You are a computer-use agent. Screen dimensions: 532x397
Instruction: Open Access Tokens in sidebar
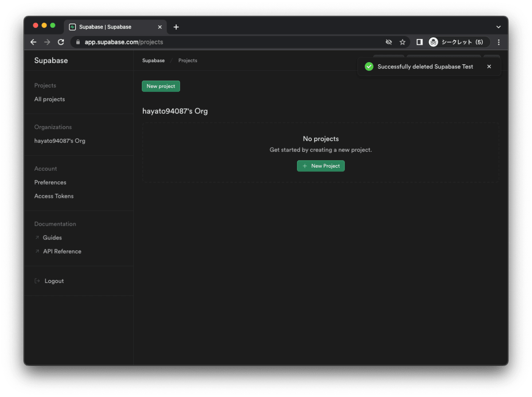click(x=54, y=196)
